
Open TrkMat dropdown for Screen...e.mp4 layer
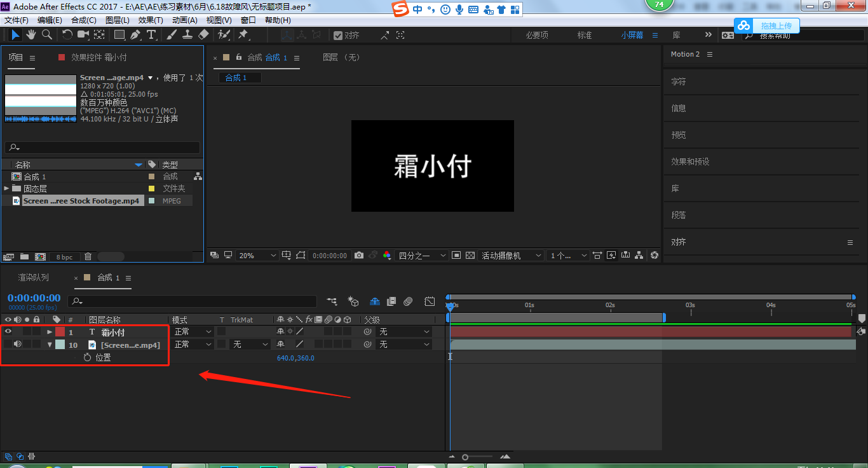pyautogui.click(x=250, y=344)
